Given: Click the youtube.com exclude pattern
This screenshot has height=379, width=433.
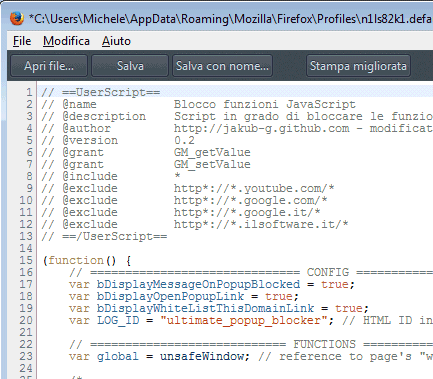Looking at the screenshot, I should [x=254, y=188].
